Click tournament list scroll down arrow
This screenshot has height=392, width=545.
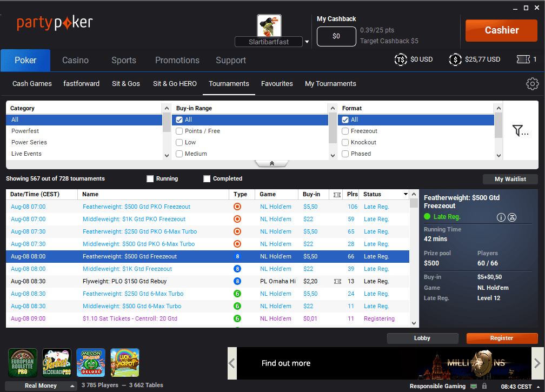click(414, 323)
